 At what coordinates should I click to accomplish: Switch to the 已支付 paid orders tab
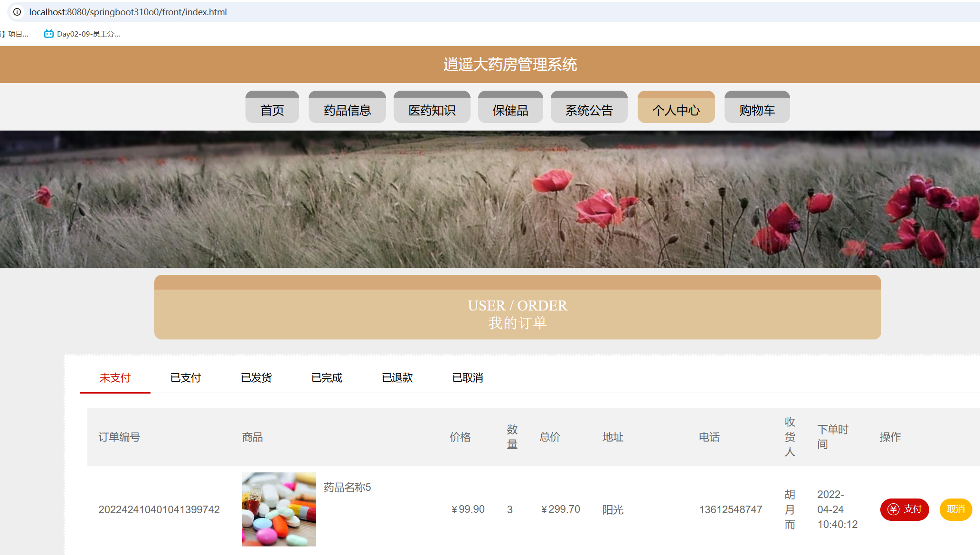click(x=186, y=377)
